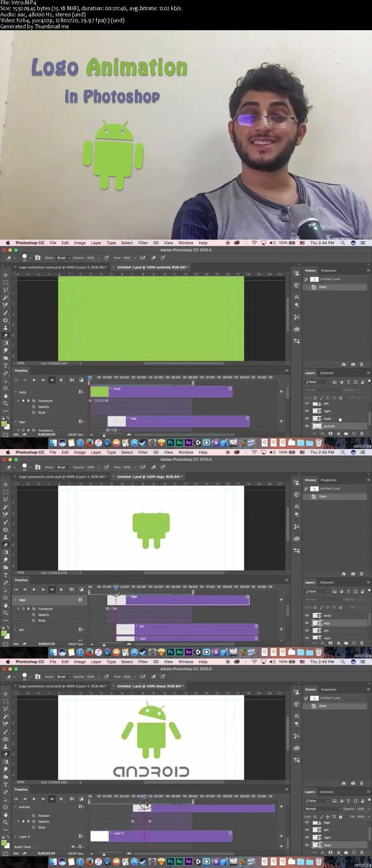Open the Normal blend mode dropdown in the 00:01:24 frame
The width and height of the screenshot is (372, 868).
323,809
